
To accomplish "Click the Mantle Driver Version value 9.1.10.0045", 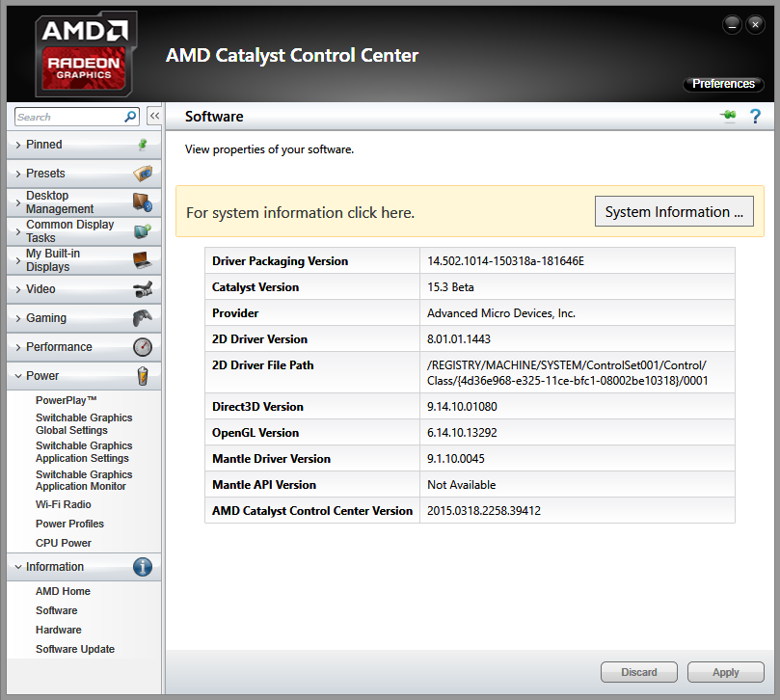I will [456, 459].
